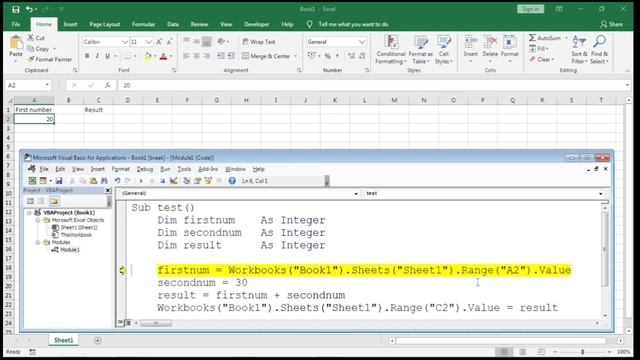Viewport: 640px width, 360px height.
Task: Toggle Italic formatting in Font group
Action: coord(97,56)
